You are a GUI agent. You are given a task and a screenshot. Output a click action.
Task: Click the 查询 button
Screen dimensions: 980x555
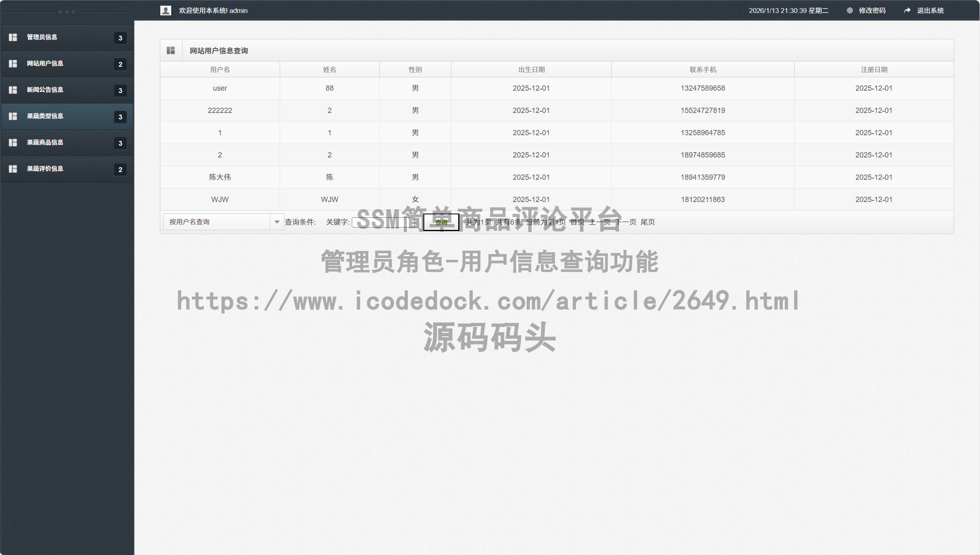pos(440,222)
